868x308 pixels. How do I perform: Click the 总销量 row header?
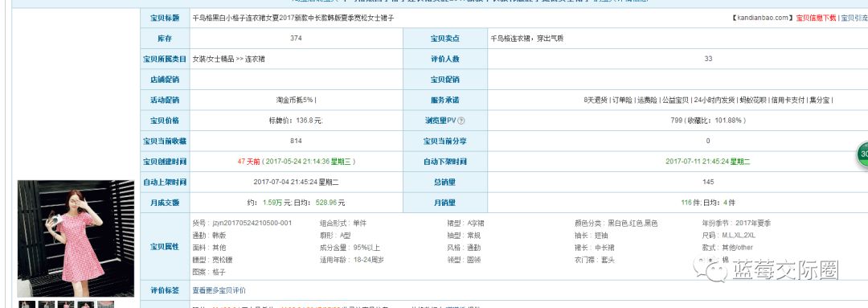[445, 183]
